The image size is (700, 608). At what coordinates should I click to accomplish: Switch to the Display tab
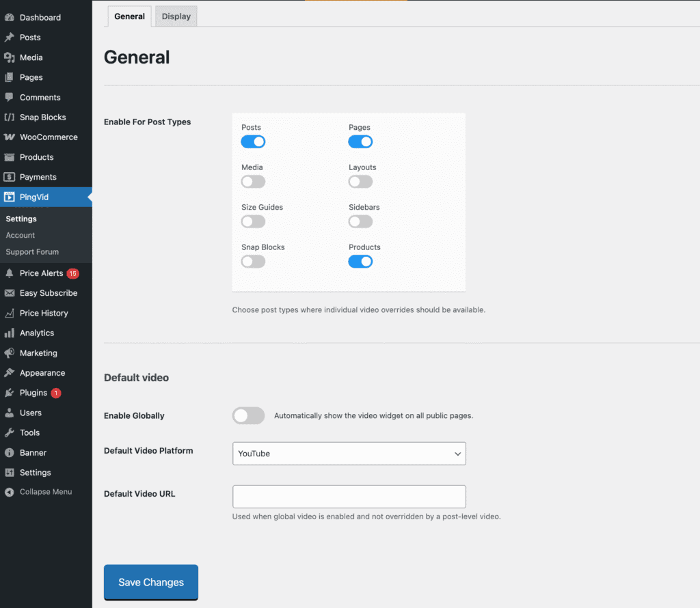pos(176,16)
